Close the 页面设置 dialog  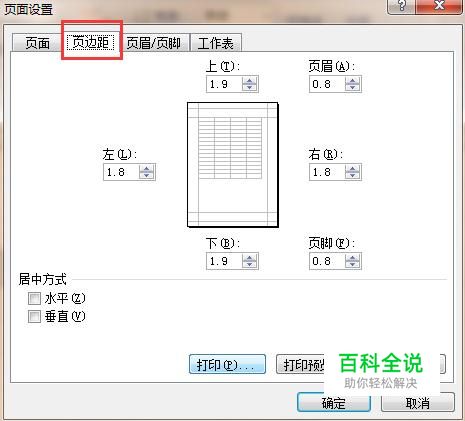439,6
